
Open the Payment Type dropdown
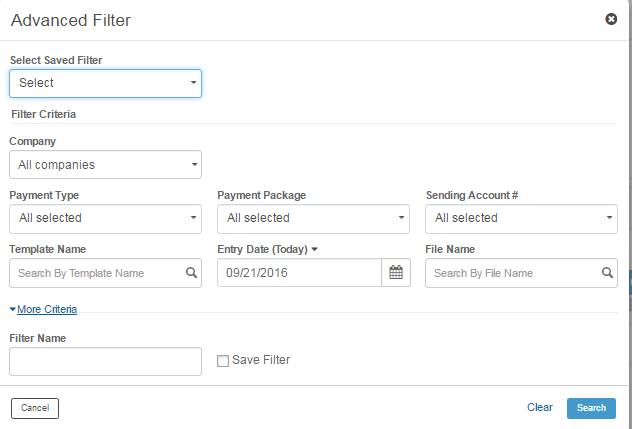pos(106,219)
